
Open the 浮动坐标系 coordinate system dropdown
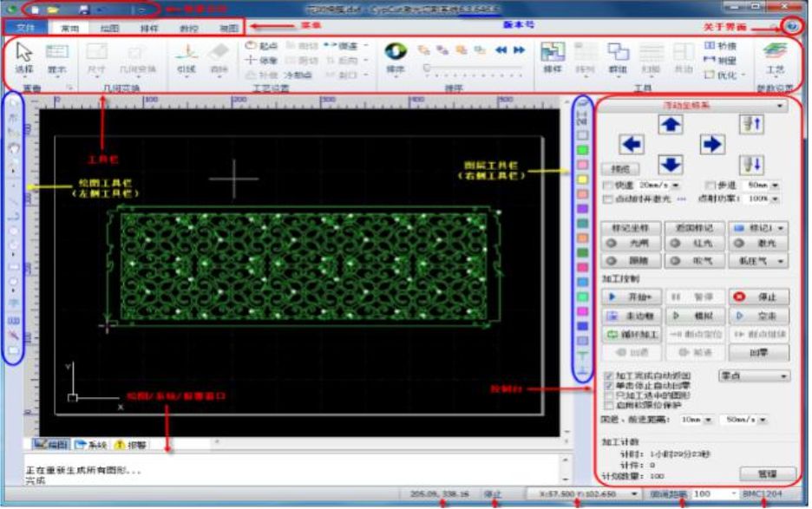[x=692, y=106]
